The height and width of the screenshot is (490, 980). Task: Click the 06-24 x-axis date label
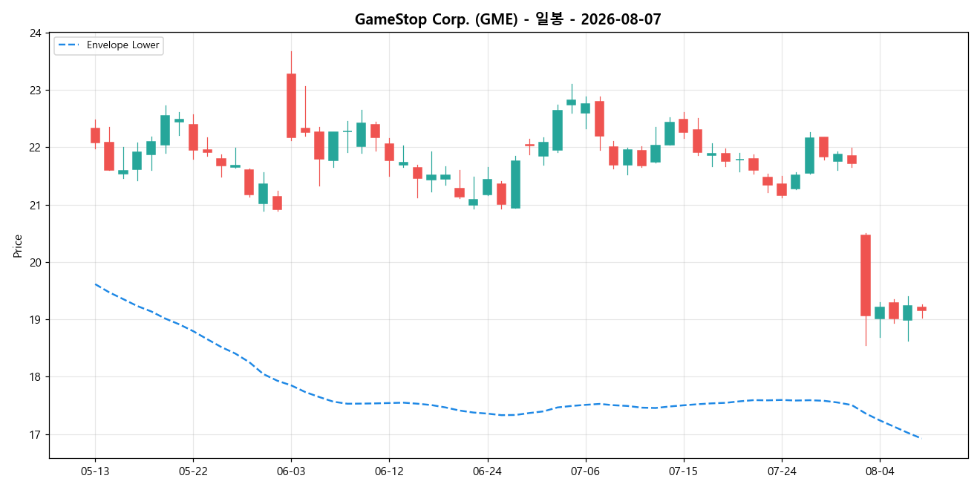tap(487, 472)
